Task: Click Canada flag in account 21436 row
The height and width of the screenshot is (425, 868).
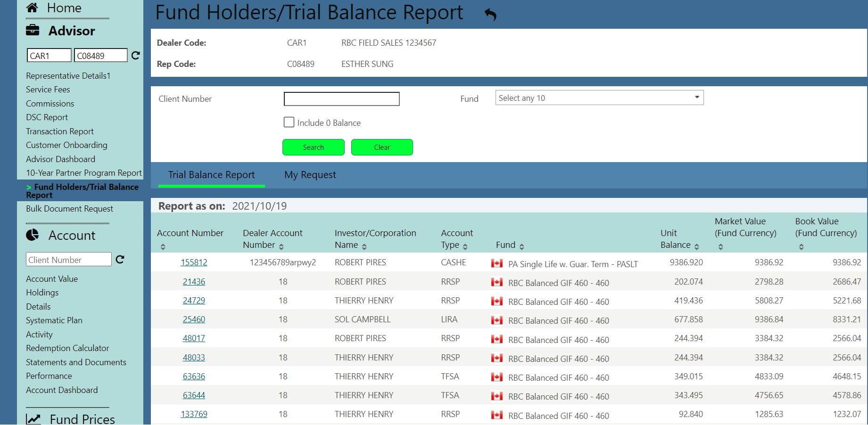Action: (496, 282)
